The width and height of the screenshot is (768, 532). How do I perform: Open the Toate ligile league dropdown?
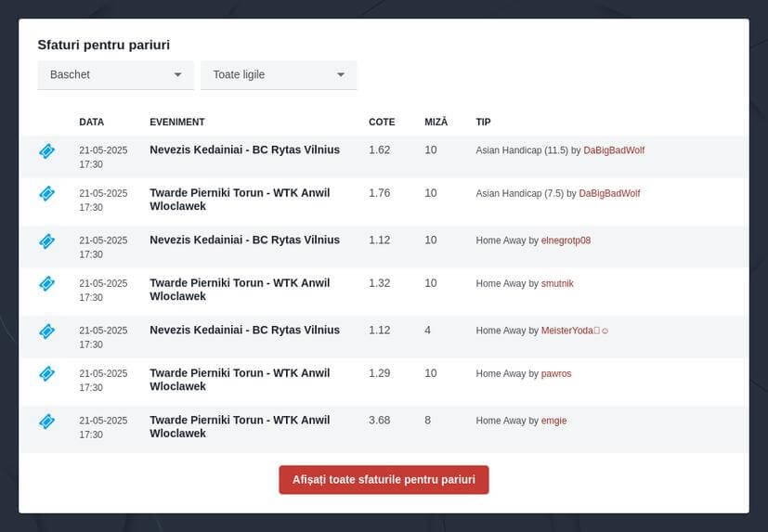(x=279, y=75)
